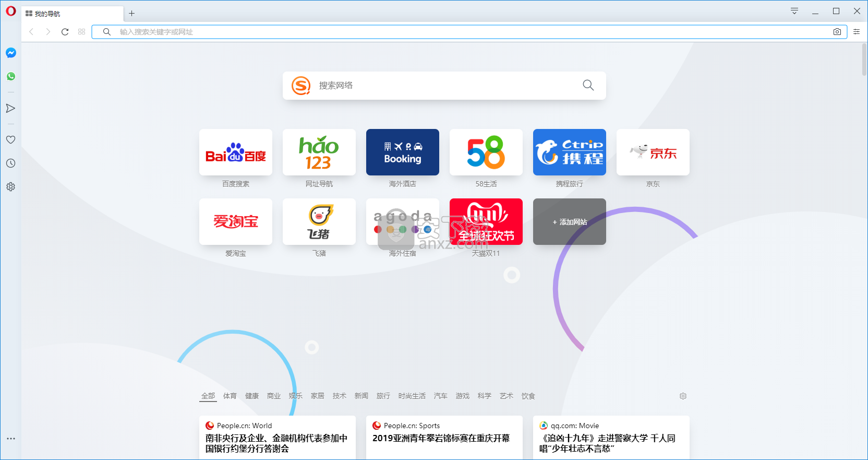The image size is (868, 460).
Task: Go back to previous page
Action: click(31, 32)
